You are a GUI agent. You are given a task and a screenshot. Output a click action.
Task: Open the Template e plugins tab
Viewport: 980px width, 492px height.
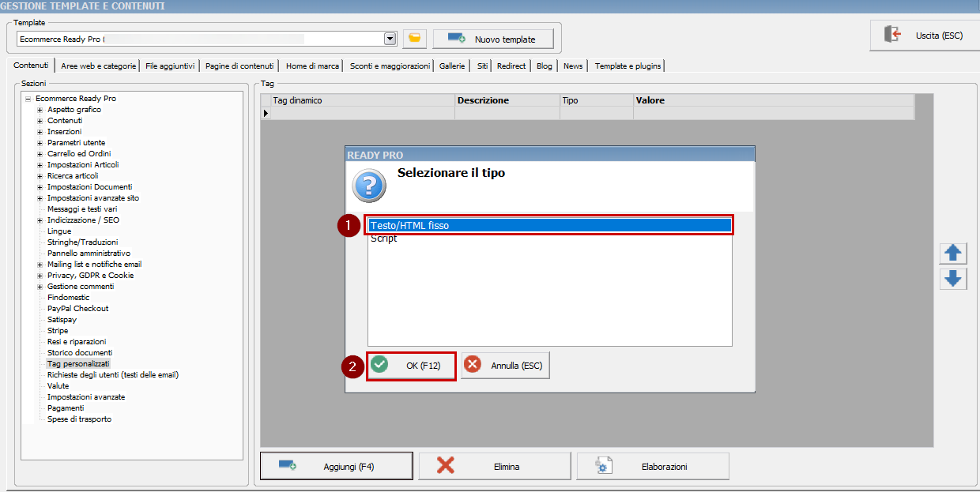click(628, 66)
